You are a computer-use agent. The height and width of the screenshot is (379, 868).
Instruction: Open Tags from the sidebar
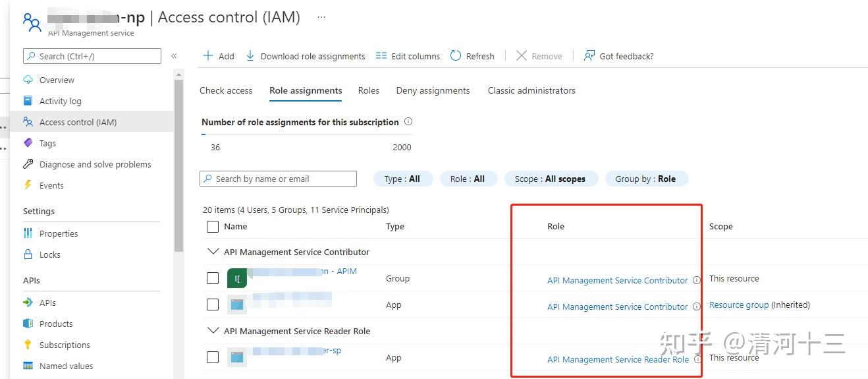point(47,143)
